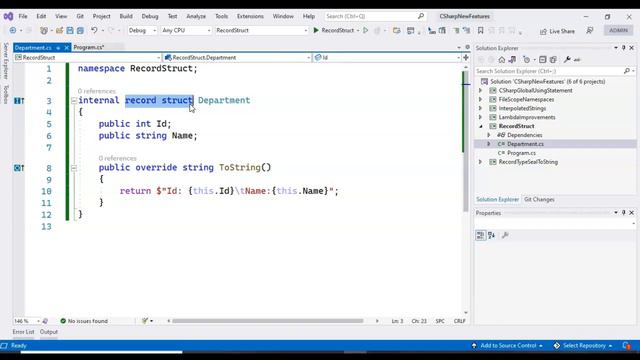640x360 pixels.
Task: Click the editor horizontal scrollbar thumb
Action: tap(267, 321)
